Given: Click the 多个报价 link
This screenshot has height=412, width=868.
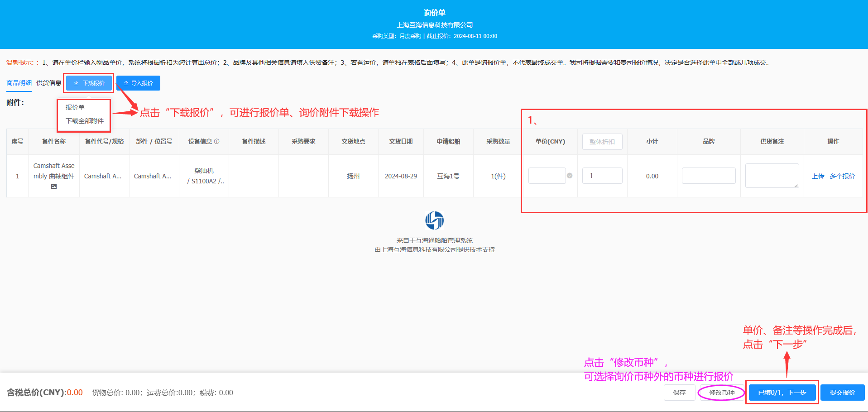Looking at the screenshot, I should (842, 176).
